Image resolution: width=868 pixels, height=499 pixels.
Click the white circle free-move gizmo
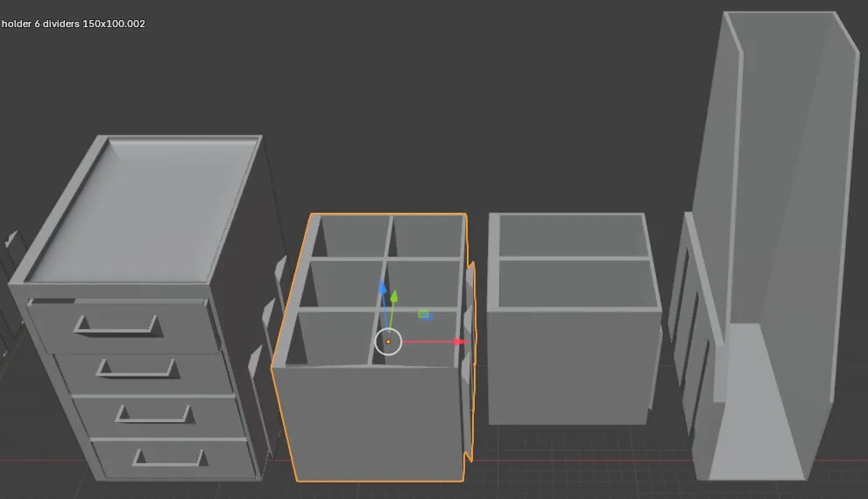coord(388,342)
